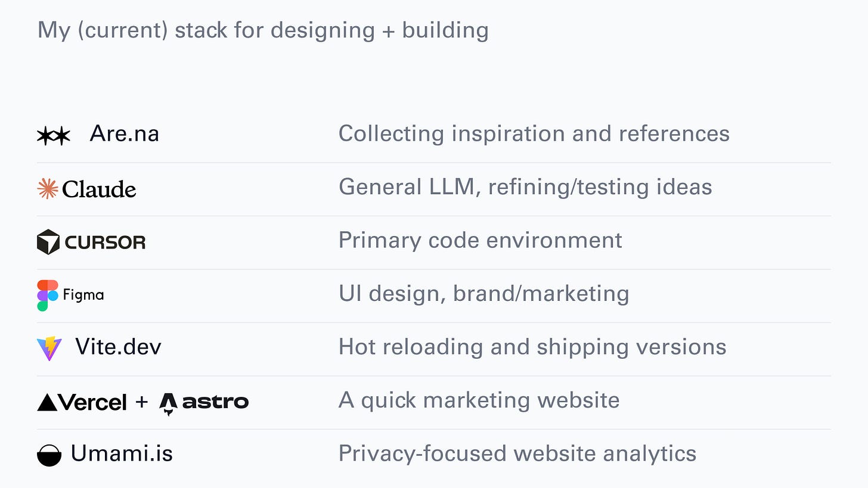Select the Umami.is name

click(x=122, y=453)
